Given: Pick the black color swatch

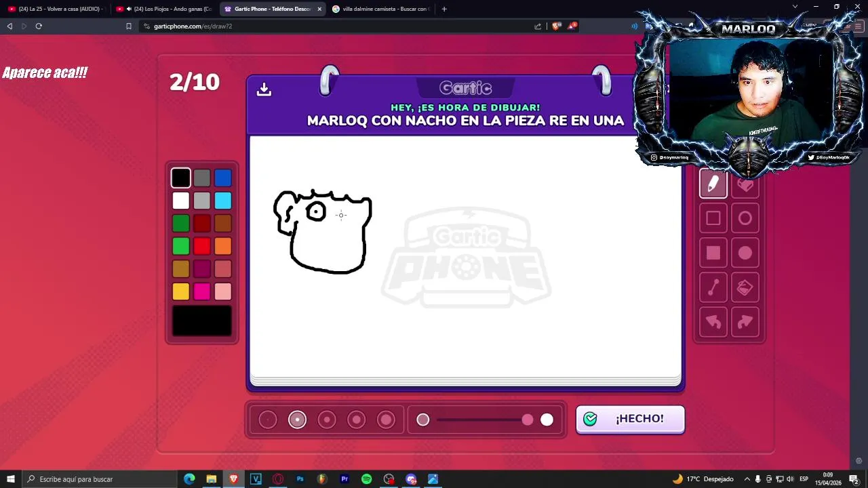Looking at the screenshot, I should [x=180, y=178].
